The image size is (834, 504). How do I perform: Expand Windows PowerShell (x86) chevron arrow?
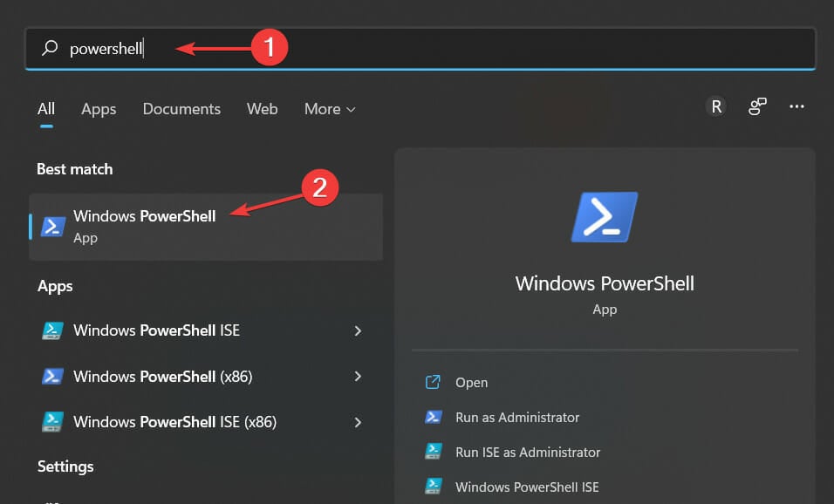[x=358, y=377]
